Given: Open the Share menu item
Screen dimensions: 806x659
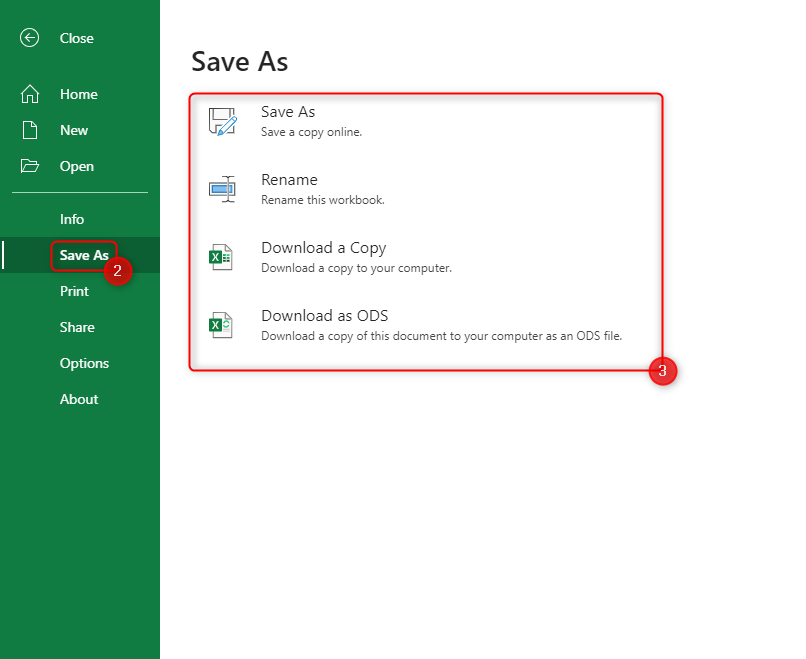Looking at the screenshot, I should click(x=77, y=327).
